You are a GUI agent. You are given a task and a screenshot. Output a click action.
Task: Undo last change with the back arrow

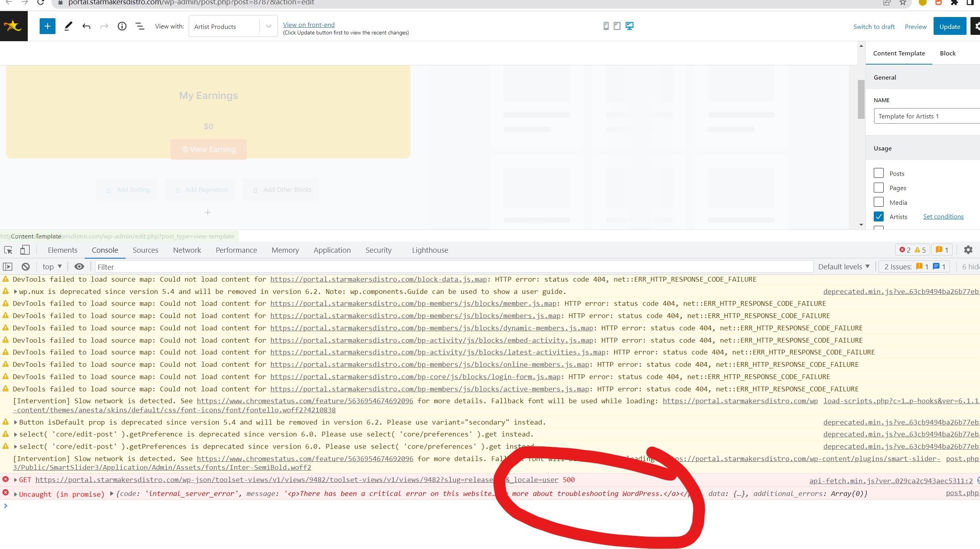86,26
